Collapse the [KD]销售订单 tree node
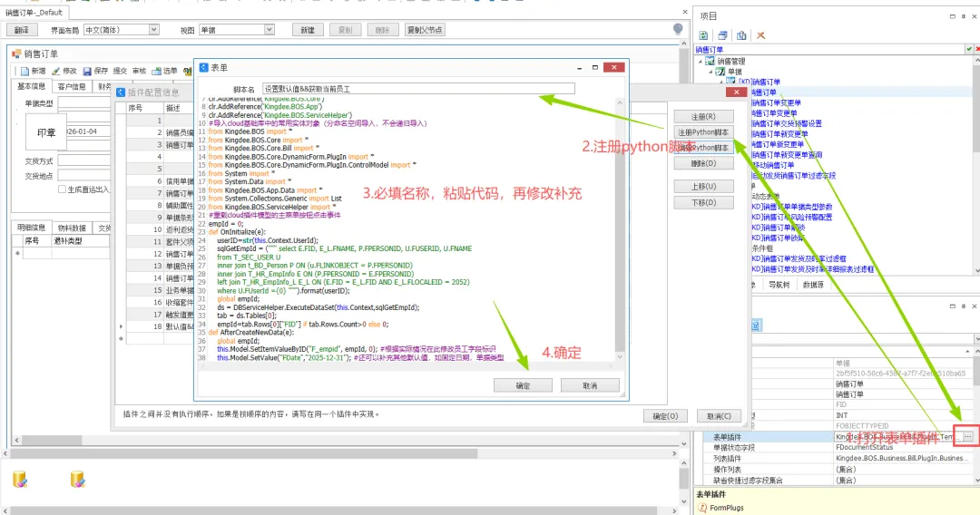This screenshot has width=980, height=515. coord(720,82)
